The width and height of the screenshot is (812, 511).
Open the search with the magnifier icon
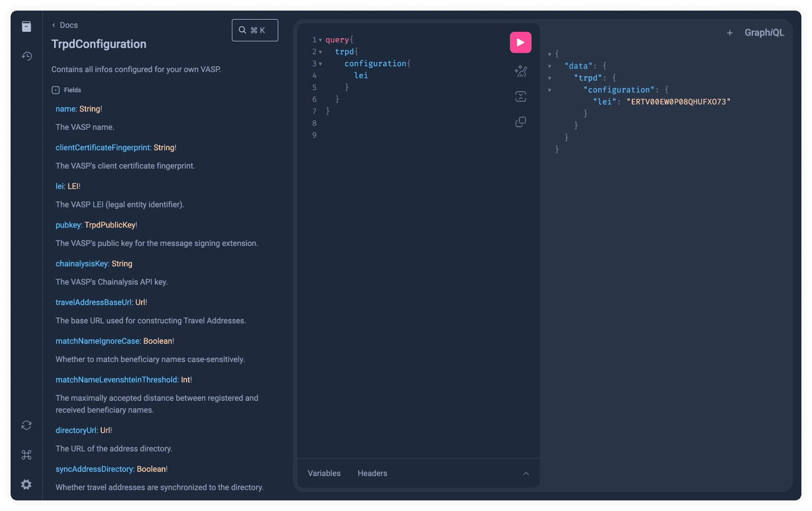[242, 30]
